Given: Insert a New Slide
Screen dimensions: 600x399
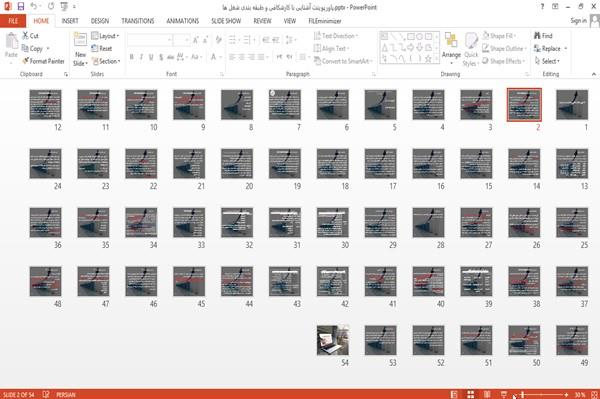Looking at the screenshot, I should 80,50.
